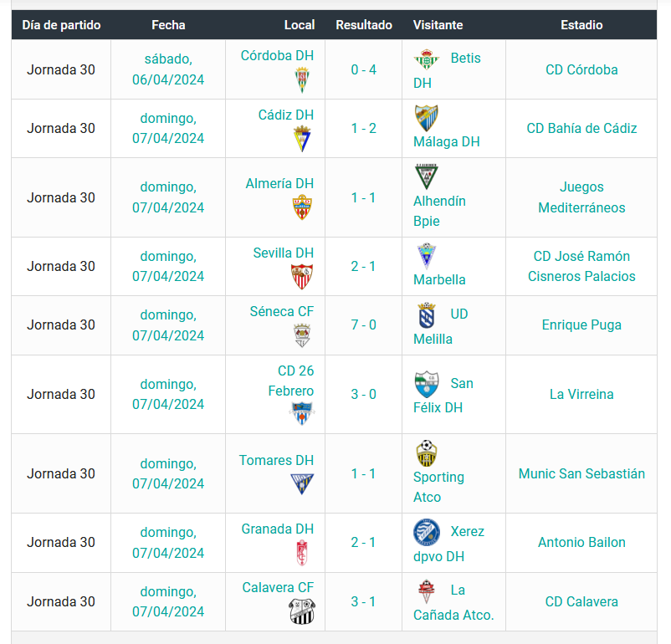Viewport: 671px width, 644px height.
Task: Click the Córdoba DH club badge
Action: click(302, 79)
